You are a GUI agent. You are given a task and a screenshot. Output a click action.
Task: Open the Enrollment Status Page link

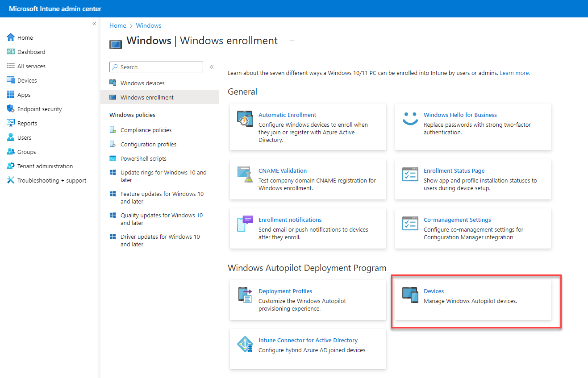pos(454,170)
